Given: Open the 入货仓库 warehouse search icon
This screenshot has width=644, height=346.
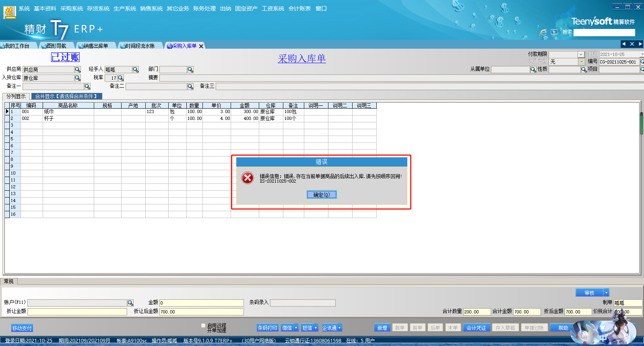Looking at the screenshot, I should click(x=78, y=78).
